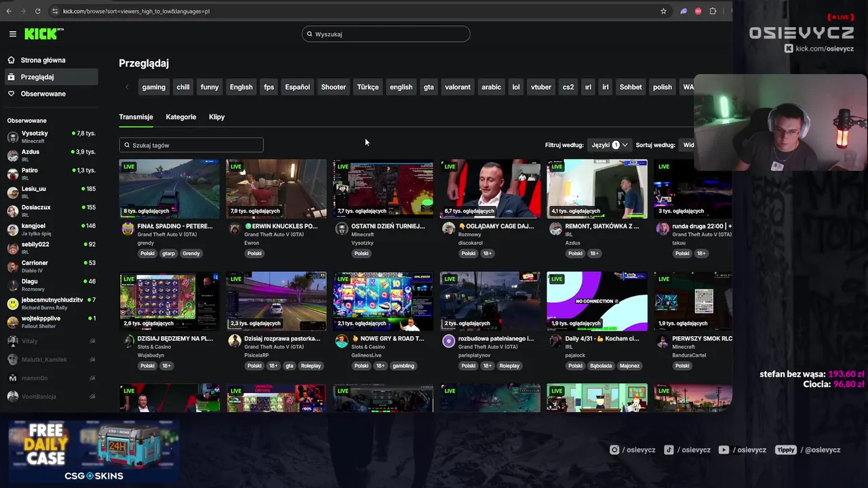Image resolution: width=868 pixels, height=488 pixels.
Task: Switch to the Klipy tab
Action: coord(216,117)
